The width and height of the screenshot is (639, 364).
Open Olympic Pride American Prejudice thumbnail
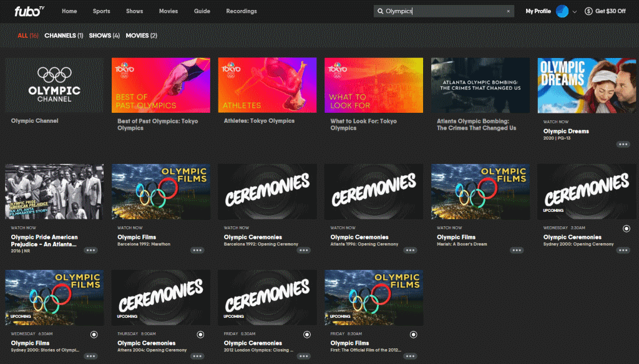54,192
